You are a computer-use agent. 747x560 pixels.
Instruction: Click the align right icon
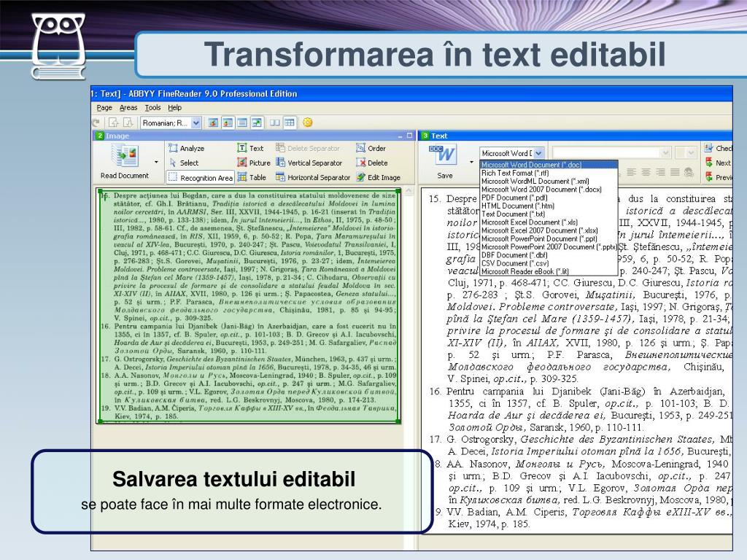click(x=660, y=172)
